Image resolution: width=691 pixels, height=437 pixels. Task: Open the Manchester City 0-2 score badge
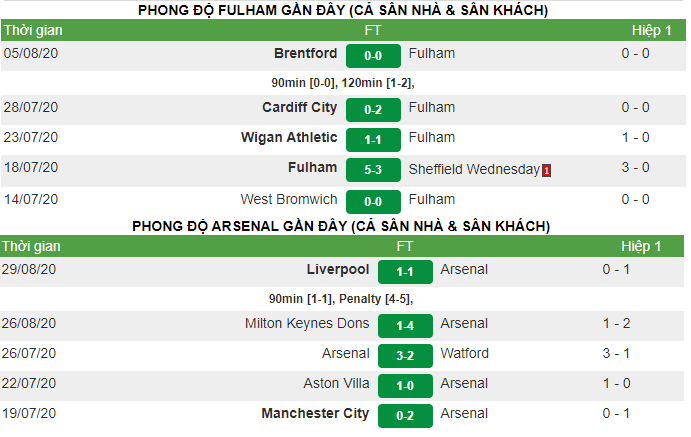pos(405,415)
